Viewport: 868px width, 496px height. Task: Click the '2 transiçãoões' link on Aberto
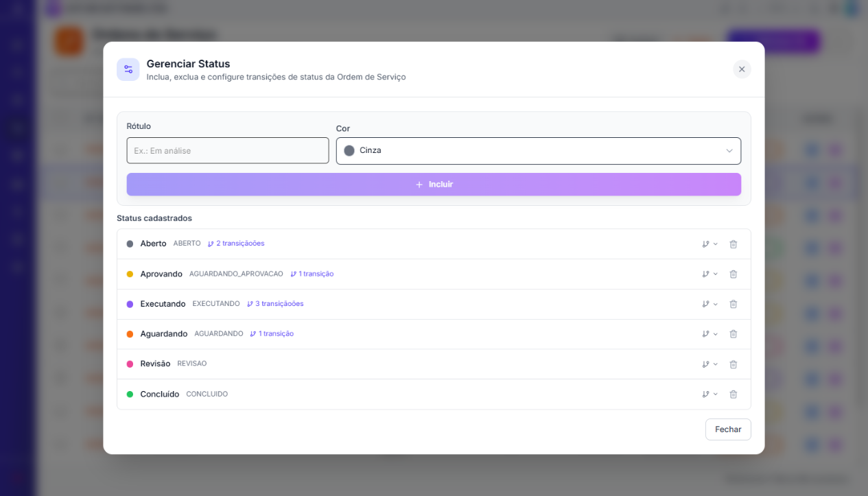pos(236,244)
